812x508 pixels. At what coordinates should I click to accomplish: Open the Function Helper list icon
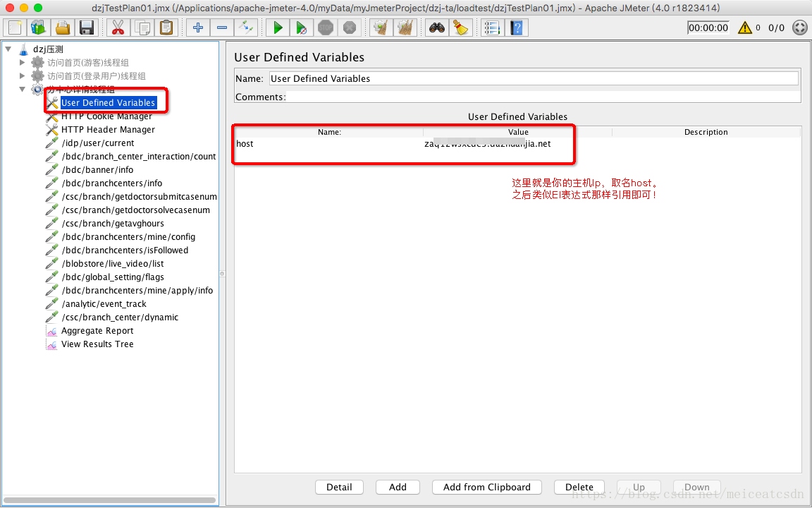[x=492, y=28]
